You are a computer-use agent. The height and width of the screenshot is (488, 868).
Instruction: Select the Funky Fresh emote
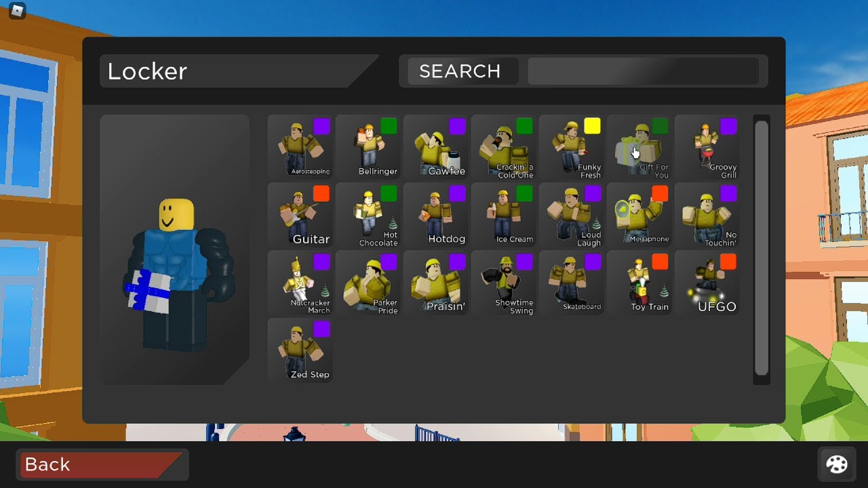pyautogui.click(x=572, y=147)
